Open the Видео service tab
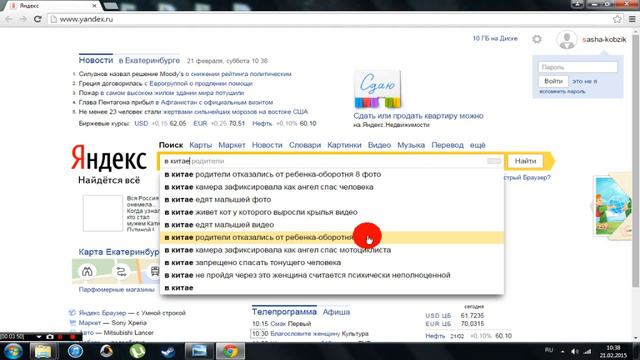This screenshot has width=640, height=360. (x=379, y=145)
